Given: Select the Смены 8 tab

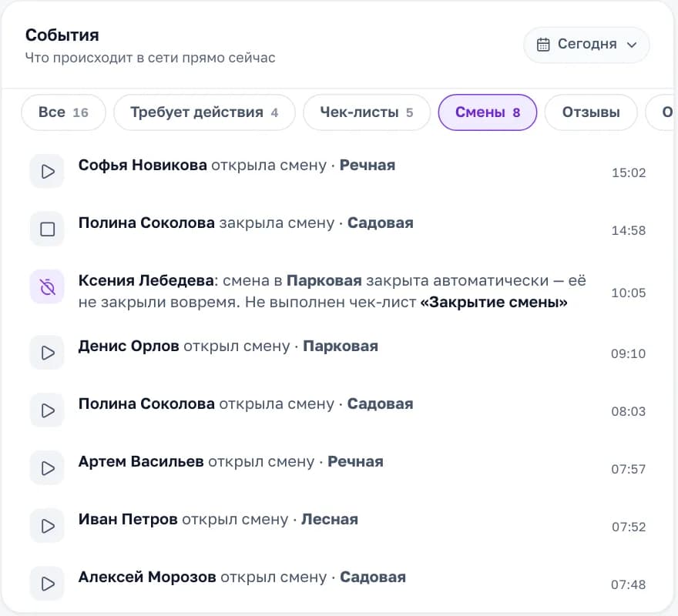Looking at the screenshot, I should 488,112.
